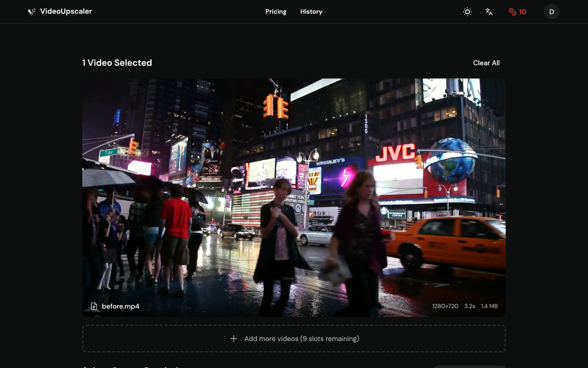This screenshot has height=368, width=588.
Task: Toggle the light/dark theme sun icon
Action: pos(467,12)
